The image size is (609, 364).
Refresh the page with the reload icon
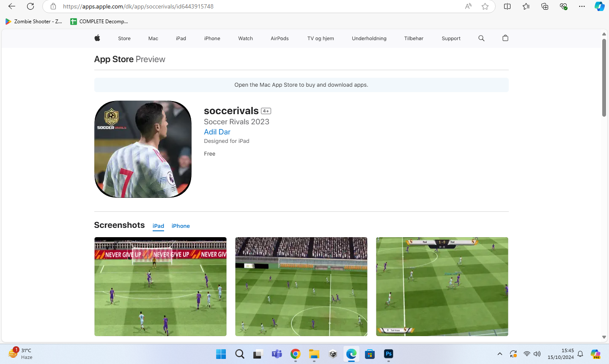(30, 6)
